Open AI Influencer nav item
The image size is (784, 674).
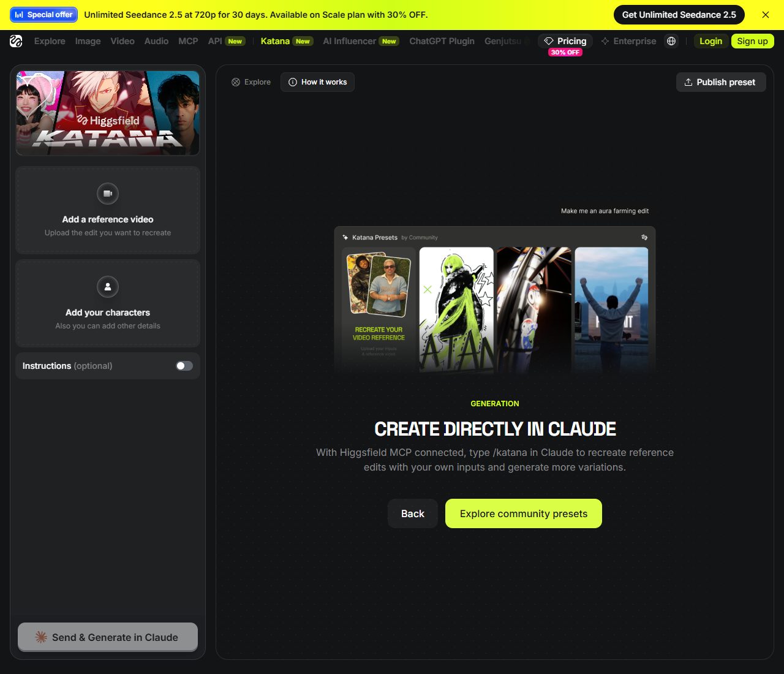(361, 41)
